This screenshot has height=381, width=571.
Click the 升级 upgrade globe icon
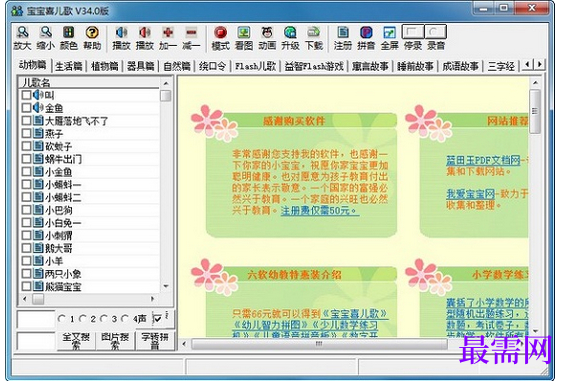click(x=290, y=33)
